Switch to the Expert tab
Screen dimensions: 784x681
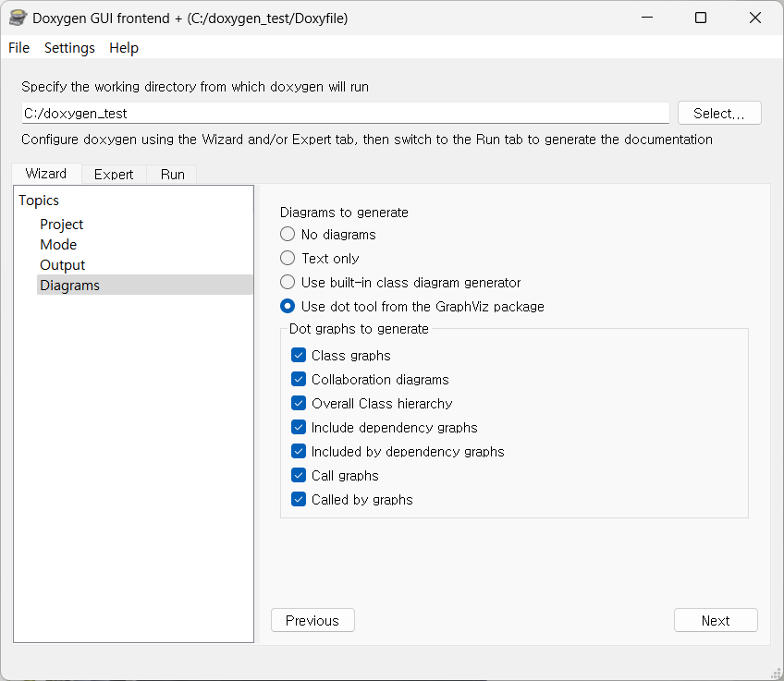114,175
